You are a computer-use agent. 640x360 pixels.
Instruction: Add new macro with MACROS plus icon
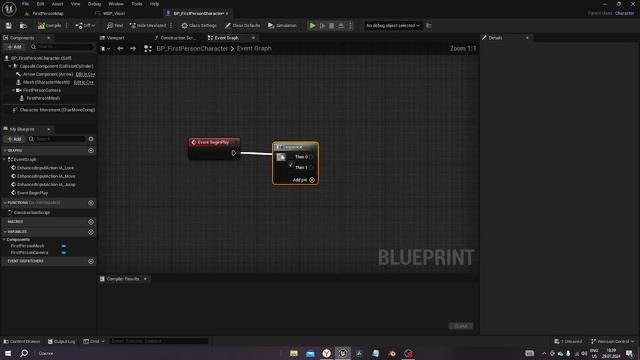91,222
